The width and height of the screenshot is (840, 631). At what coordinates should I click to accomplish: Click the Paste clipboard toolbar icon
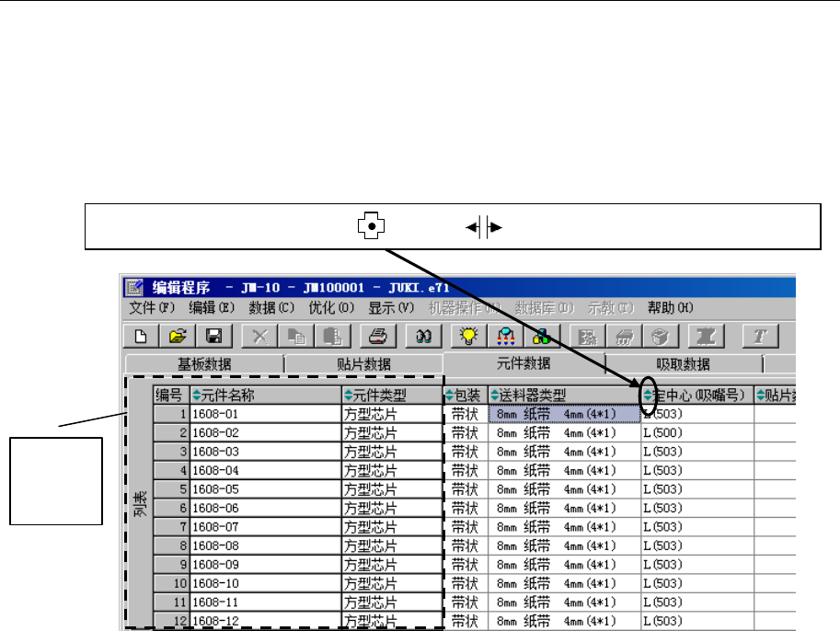pyautogui.click(x=333, y=337)
